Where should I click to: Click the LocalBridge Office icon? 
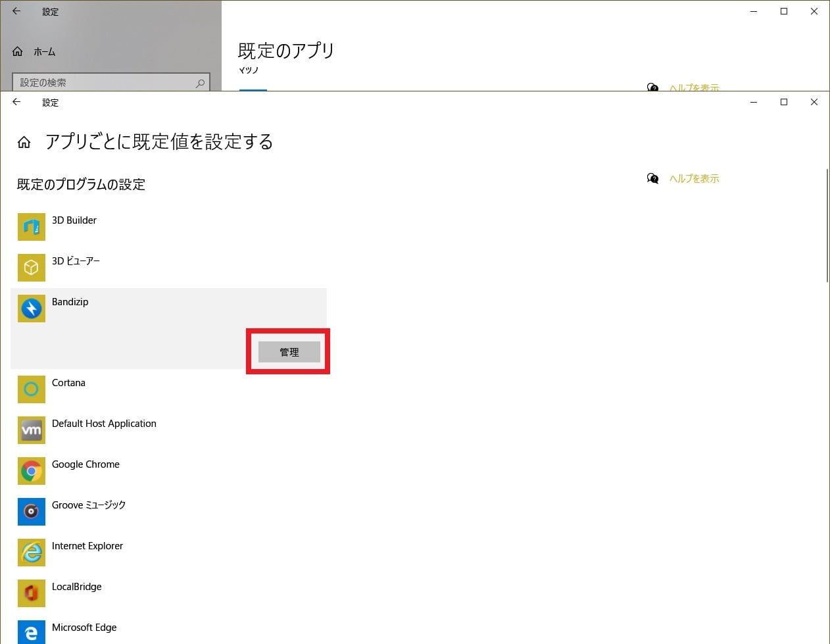[x=32, y=593]
